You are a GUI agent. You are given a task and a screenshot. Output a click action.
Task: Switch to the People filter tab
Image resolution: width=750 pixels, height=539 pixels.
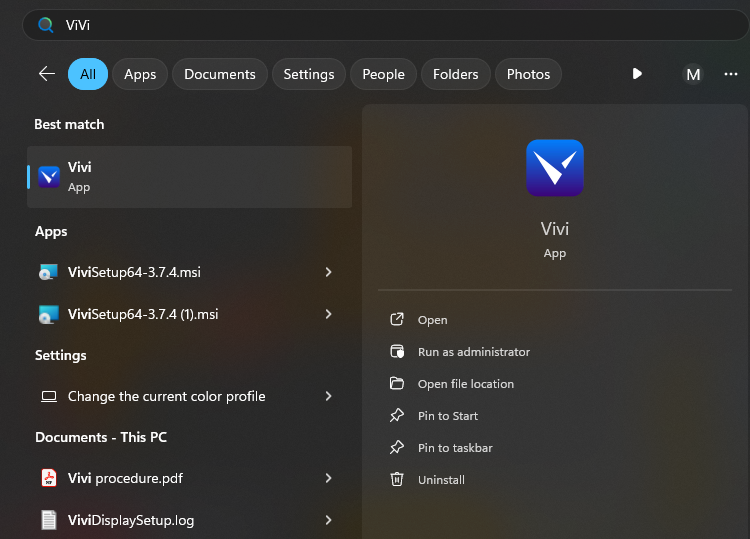pyautogui.click(x=383, y=74)
